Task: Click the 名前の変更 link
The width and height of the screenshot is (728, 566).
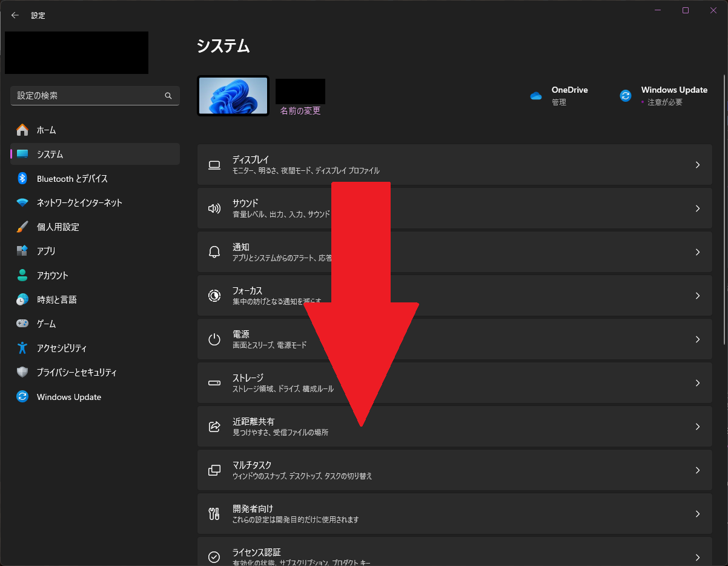Action: click(x=300, y=111)
